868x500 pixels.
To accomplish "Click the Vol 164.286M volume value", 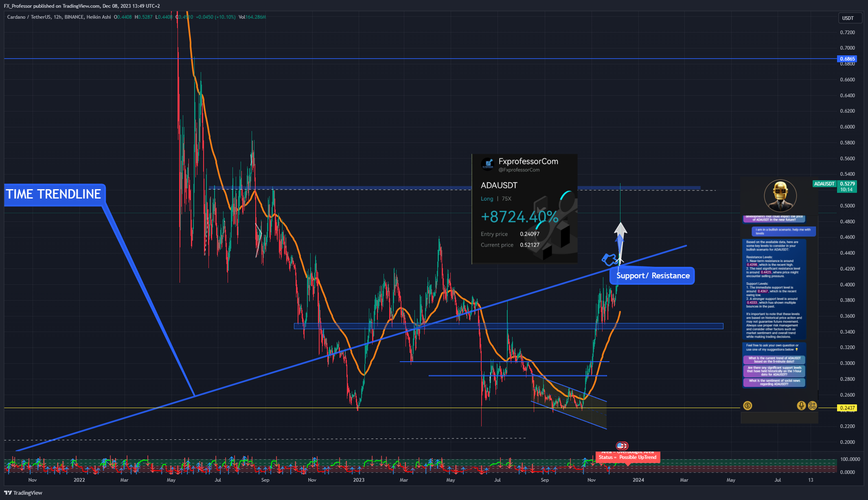I will (252, 17).
